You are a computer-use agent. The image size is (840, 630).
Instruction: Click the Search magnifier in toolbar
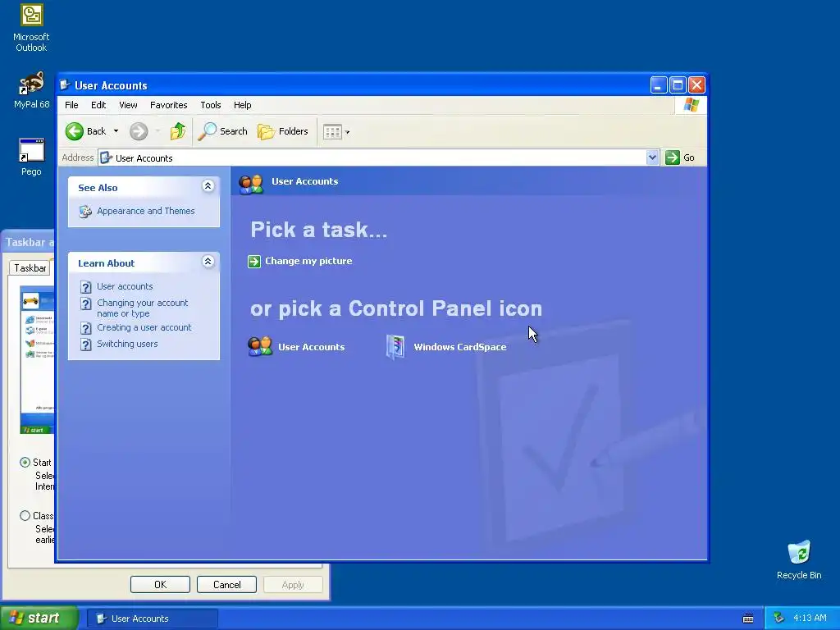[x=207, y=131]
